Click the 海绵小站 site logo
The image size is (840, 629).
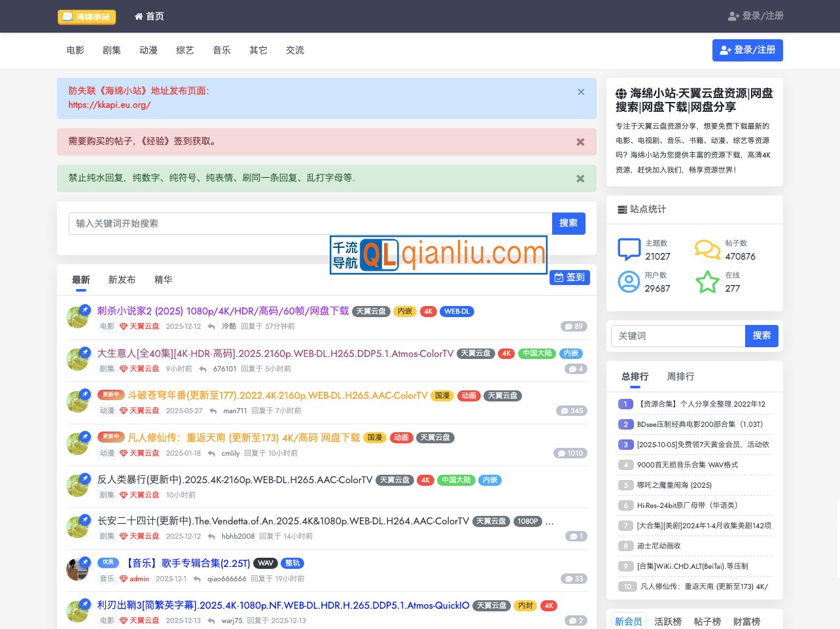86,17
